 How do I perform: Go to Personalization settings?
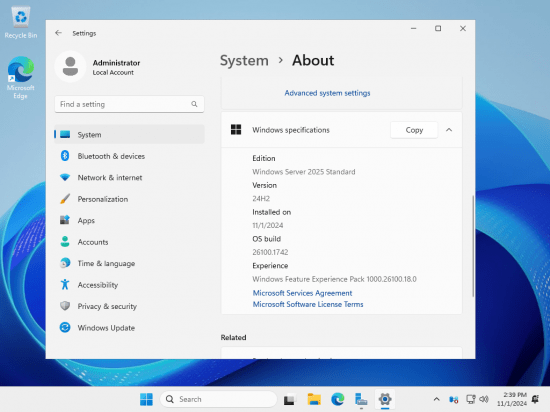pos(129,199)
